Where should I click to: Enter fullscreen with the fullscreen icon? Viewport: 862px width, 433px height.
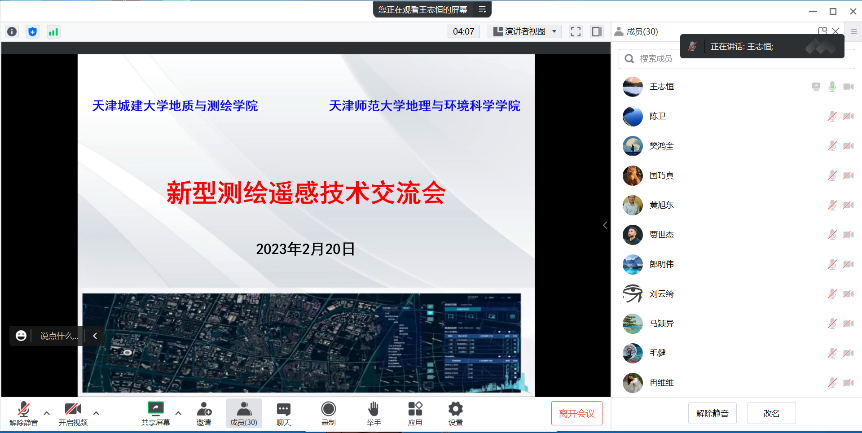pyautogui.click(x=576, y=32)
